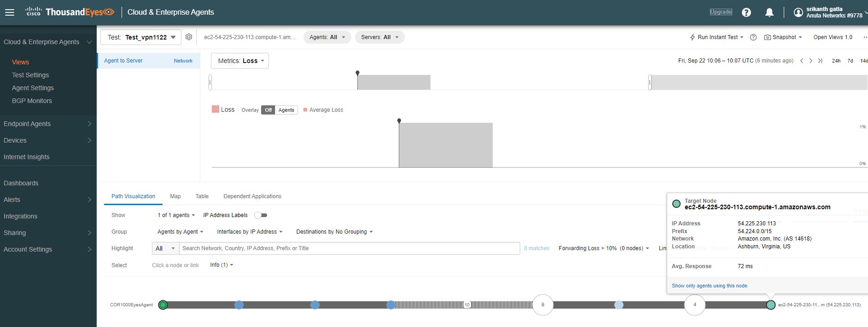Click Open Views 1.0
Screen dimensions: 868x327
tap(833, 37)
